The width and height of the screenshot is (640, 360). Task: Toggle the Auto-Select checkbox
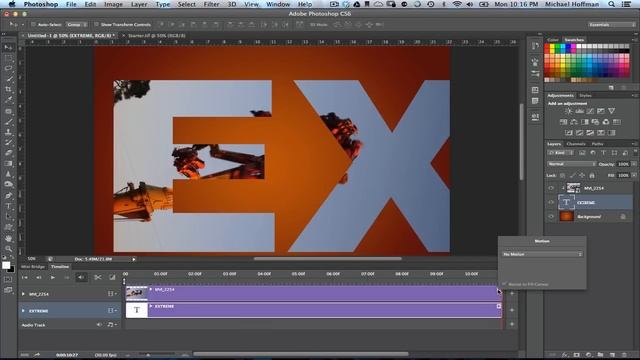(33, 24)
